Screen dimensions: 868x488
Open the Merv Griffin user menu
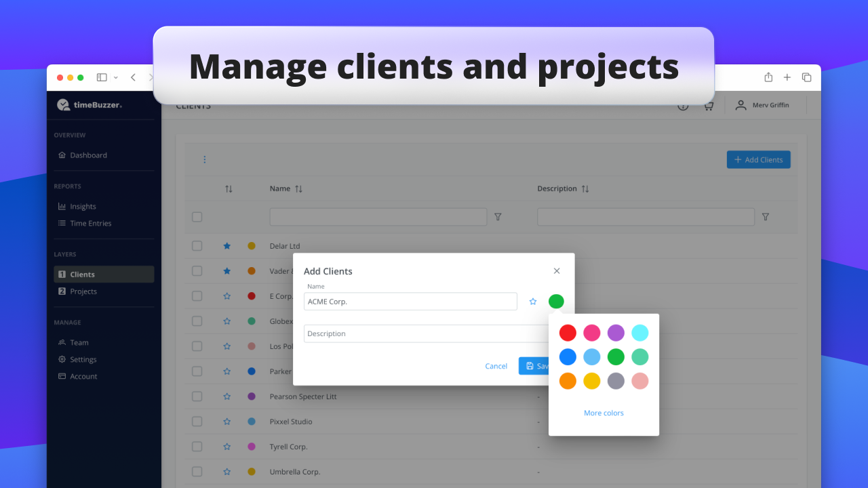coord(762,105)
